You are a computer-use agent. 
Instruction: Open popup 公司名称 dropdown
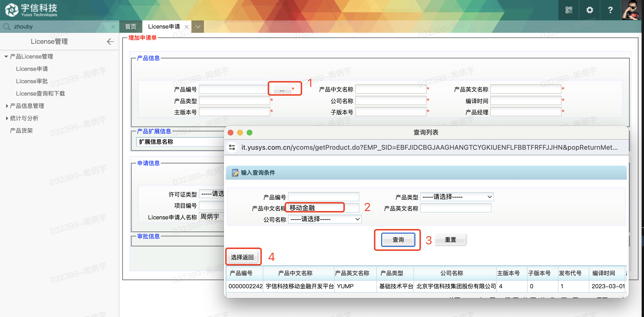pyautogui.click(x=325, y=219)
